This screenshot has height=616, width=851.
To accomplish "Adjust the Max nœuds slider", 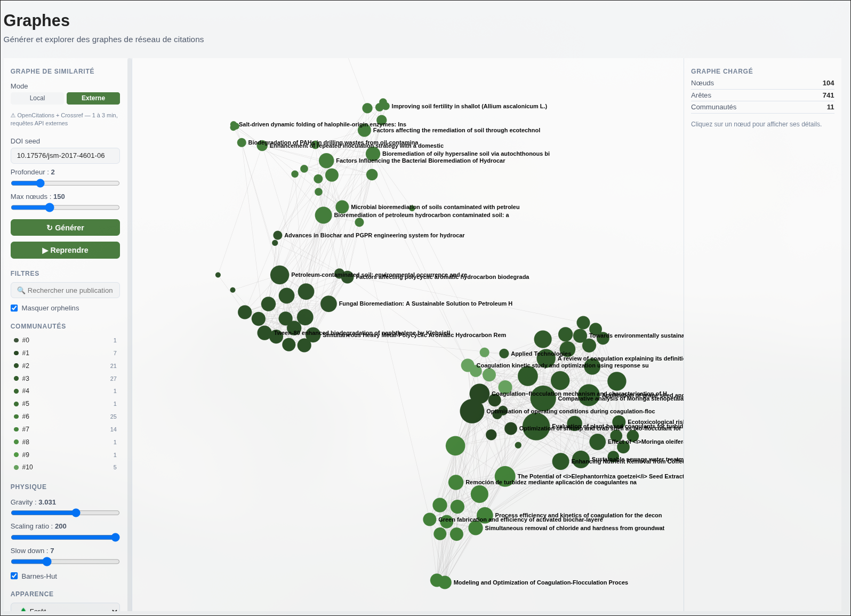I will click(x=65, y=207).
